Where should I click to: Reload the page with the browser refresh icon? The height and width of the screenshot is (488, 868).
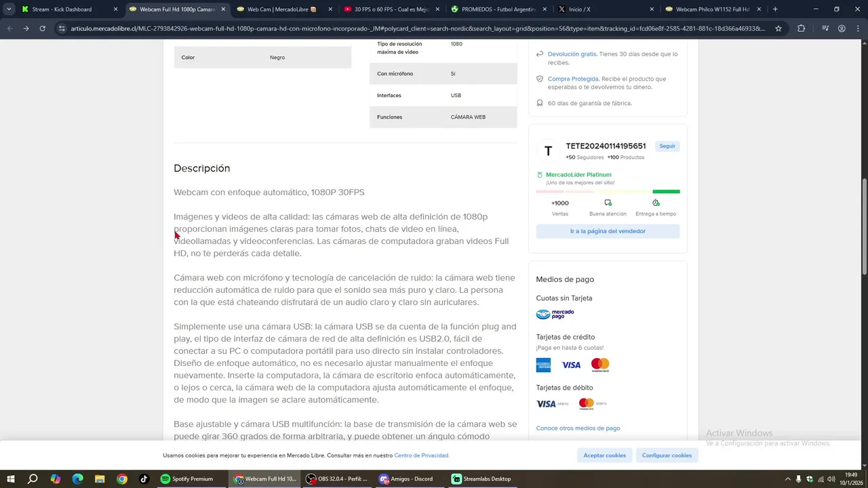pyautogui.click(x=42, y=28)
